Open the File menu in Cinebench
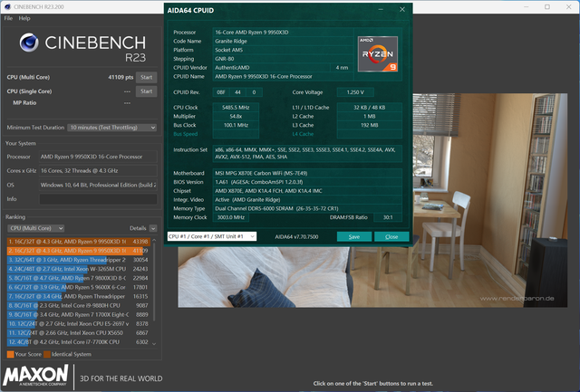The image size is (580, 392). 8,18
